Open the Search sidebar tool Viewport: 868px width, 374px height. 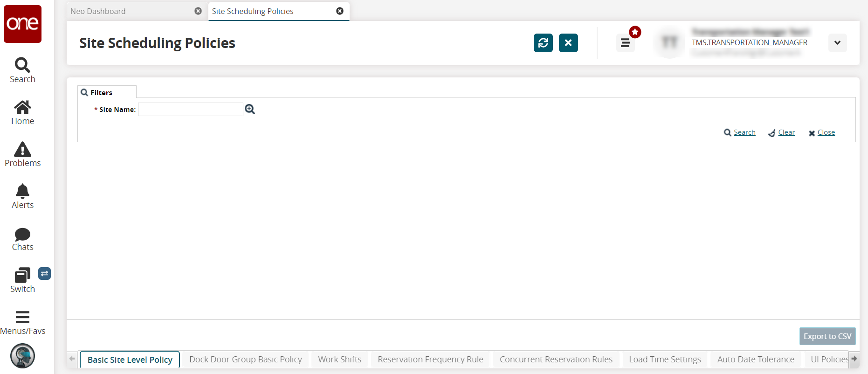click(22, 70)
